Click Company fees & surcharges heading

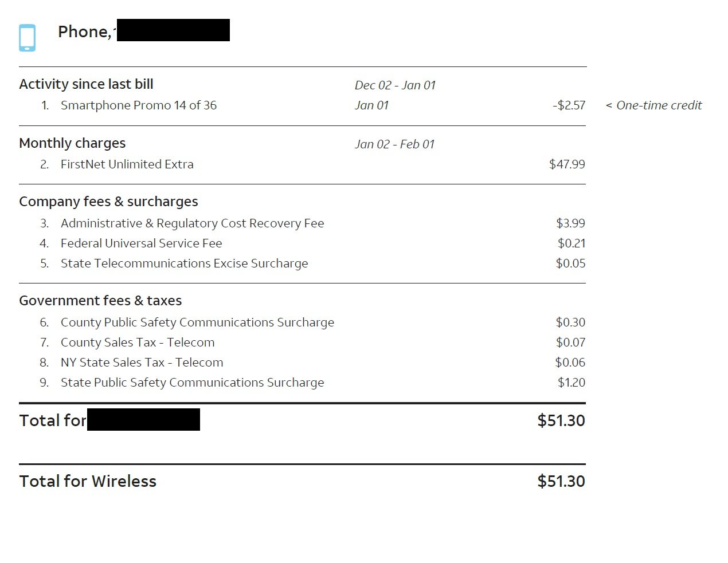click(x=108, y=202)
